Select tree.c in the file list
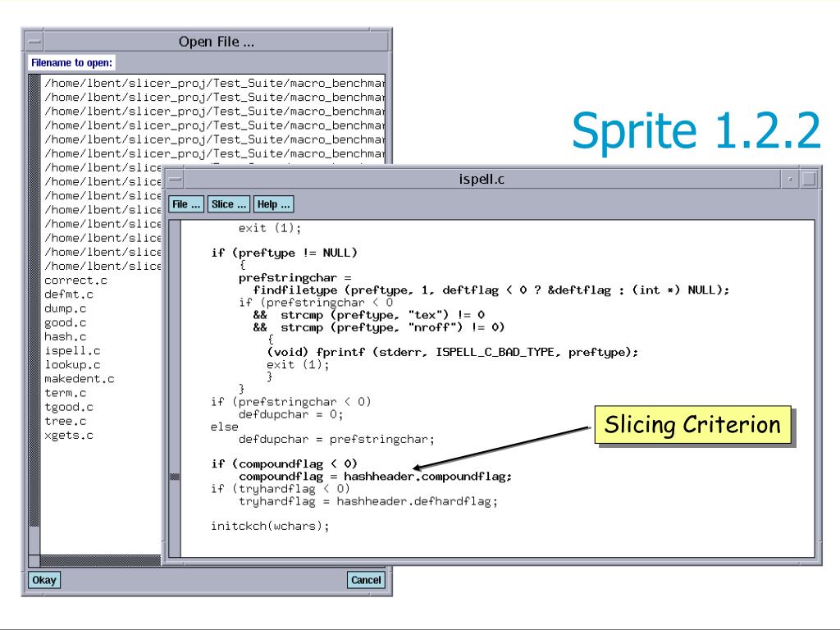 66,421
